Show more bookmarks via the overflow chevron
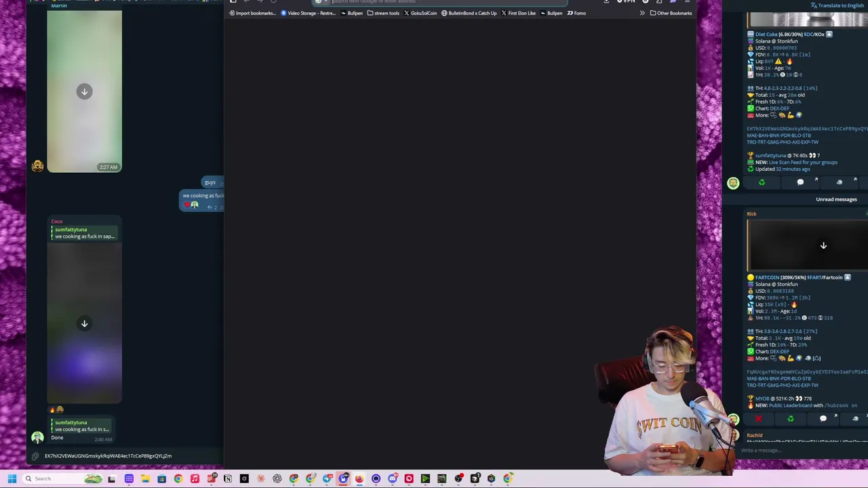Screen dimensions: 868x488 642,13
